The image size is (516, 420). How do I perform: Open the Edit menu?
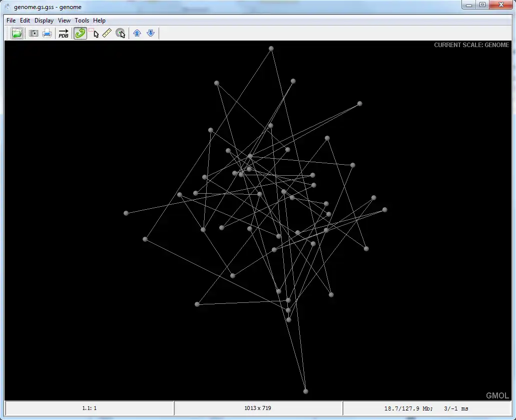pos(25,21)
